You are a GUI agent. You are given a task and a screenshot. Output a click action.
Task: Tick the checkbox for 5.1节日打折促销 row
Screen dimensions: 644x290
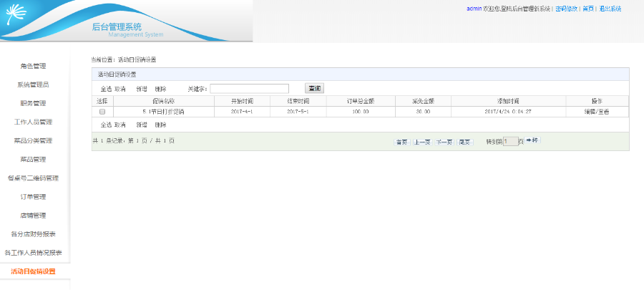[x=102, y=111]
